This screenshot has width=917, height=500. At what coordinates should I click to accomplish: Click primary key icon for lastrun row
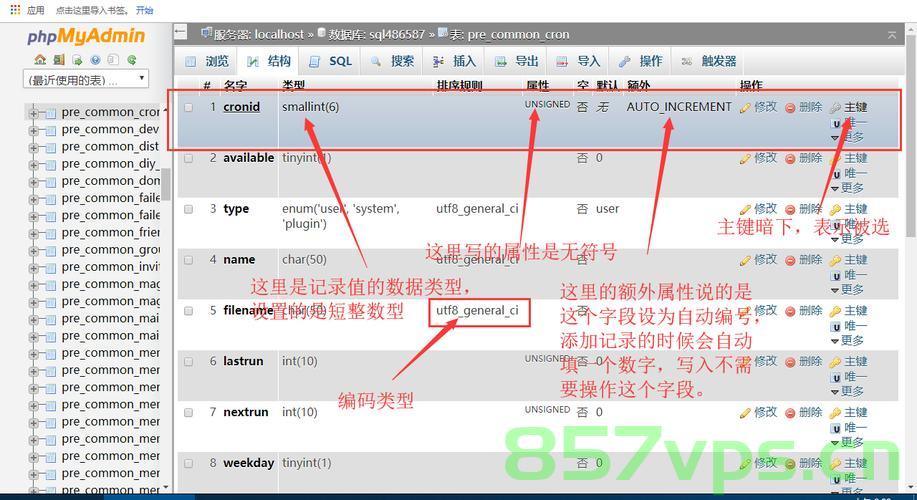(835, 362)
